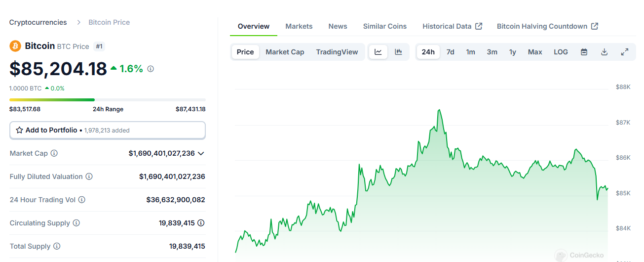Toggle LOG scale on chart
The height and width of the screenshot is (262, 644).
pos(561,52)
